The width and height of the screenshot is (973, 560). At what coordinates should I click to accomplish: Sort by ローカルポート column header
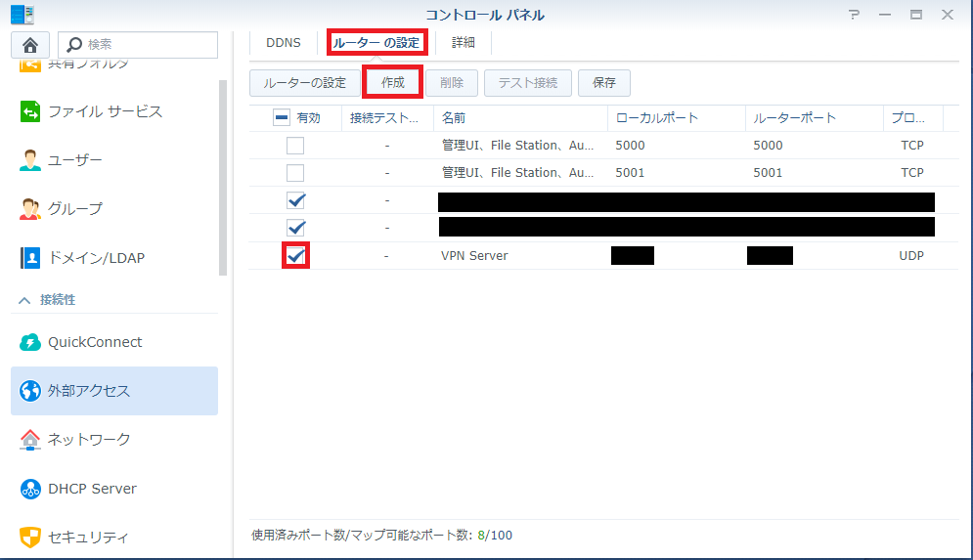677,118
